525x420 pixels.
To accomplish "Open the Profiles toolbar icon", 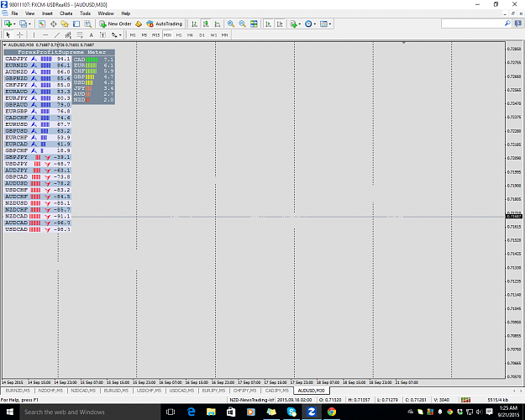I will [24, 24].
